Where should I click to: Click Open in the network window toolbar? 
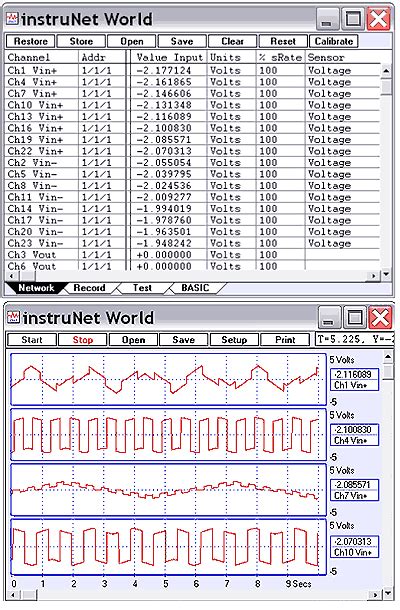(x=132, y=41)
